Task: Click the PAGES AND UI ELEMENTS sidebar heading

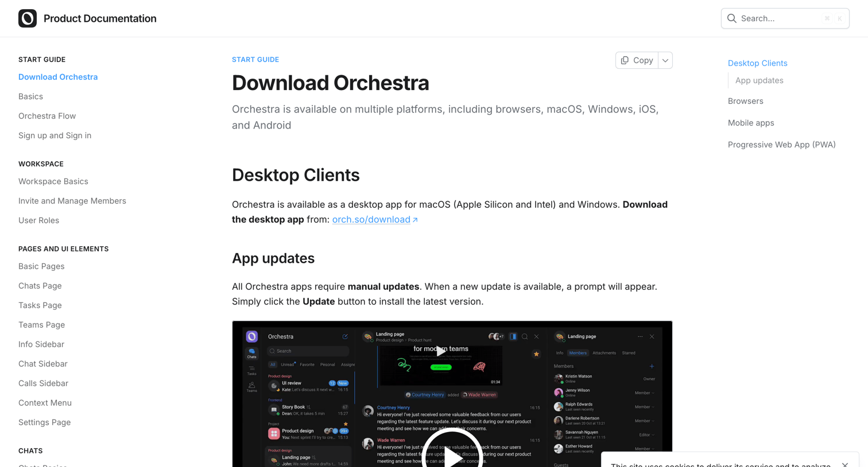Action: point(63,249)
